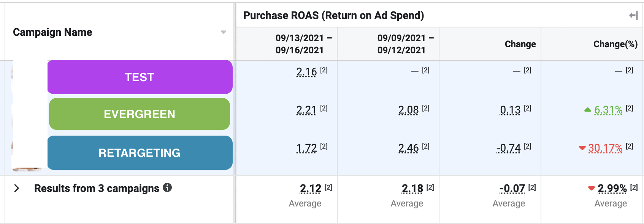Click the 09/13/2021 – 09/16/2021 column header
This screenshot has width=644, height=224.
[304, 44]
